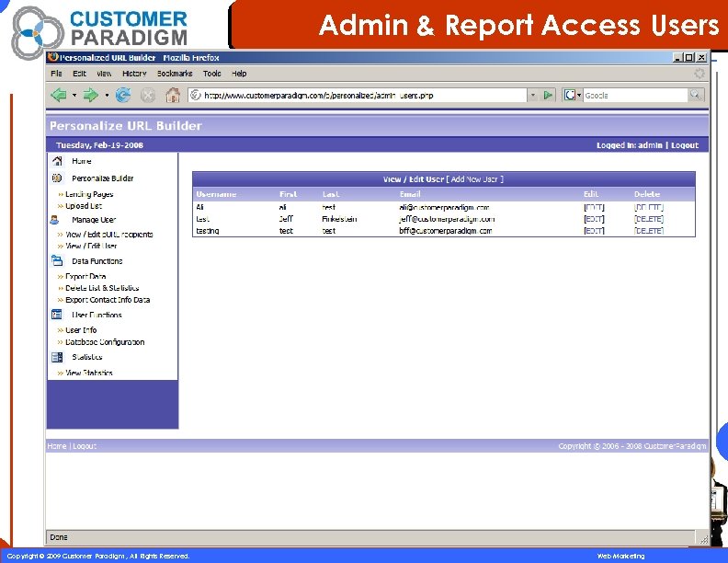Screen dimensions: 728x563
Task: Open the Help menu
Action: pos(239,74)
